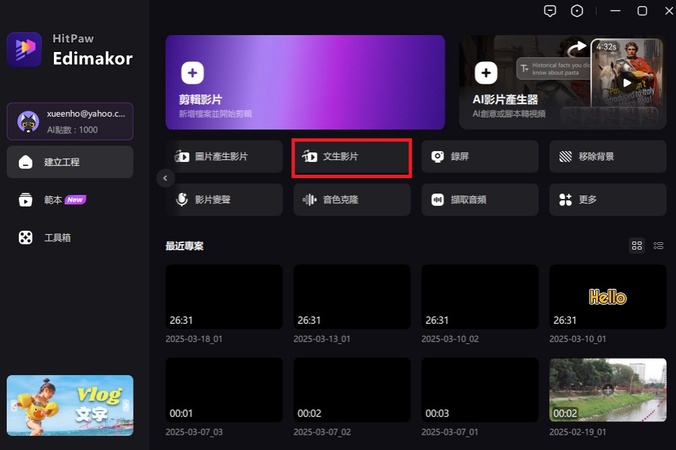Open the river project thumbnail 2025-02-19_01
The height and width of the screenshot is (450, 676).
tap(608, 390)
